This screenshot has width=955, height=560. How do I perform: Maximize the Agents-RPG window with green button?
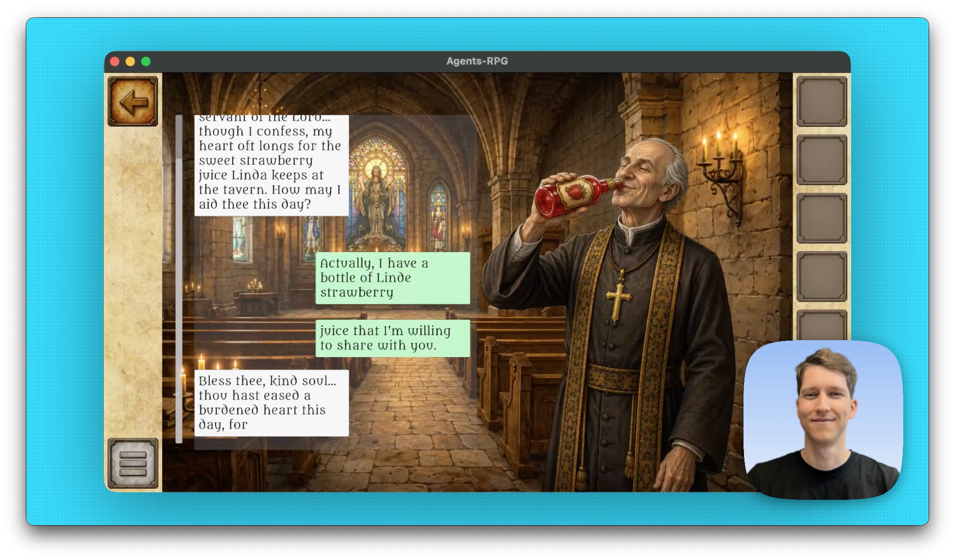pos(146,62)
